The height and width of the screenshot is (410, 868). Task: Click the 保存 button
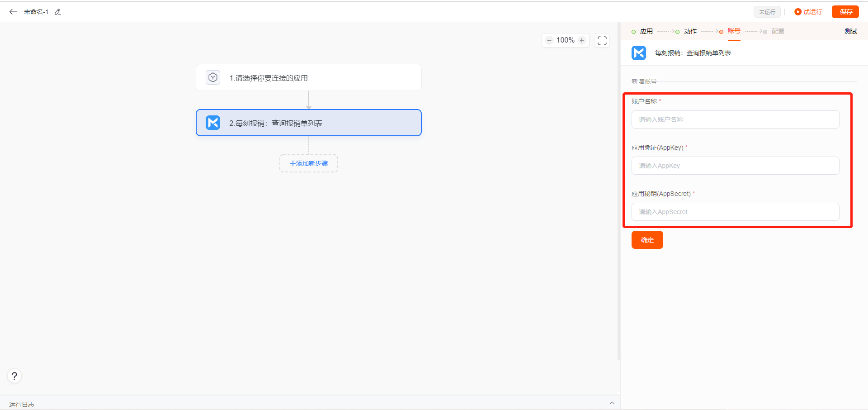pos(845,12)
